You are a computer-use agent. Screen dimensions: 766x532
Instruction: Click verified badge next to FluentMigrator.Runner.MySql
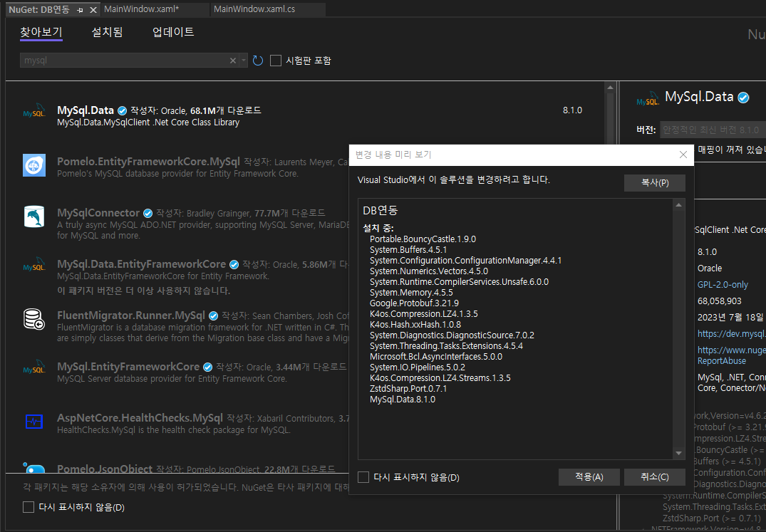[214, 315]
